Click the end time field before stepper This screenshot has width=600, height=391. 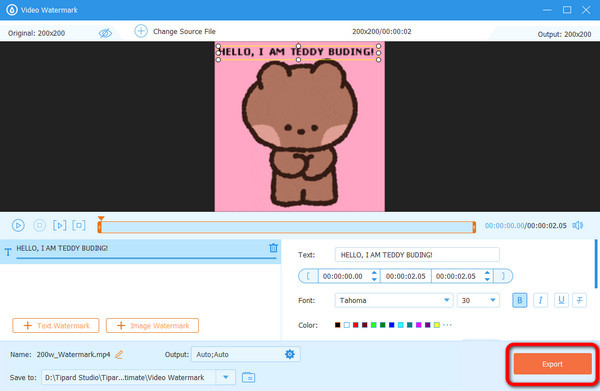coord(456,276)
